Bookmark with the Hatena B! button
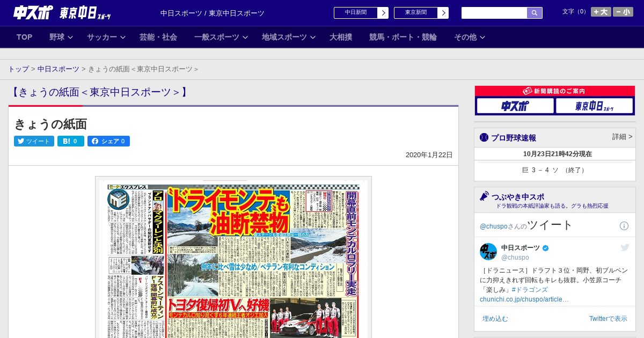This screenshot has width=644, height=338. click(x=71, y=141)
